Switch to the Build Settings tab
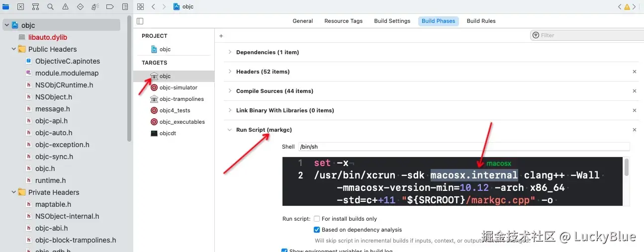Image resolution: width=644 pixels, height=252 pixels. [x=392, y=21]
